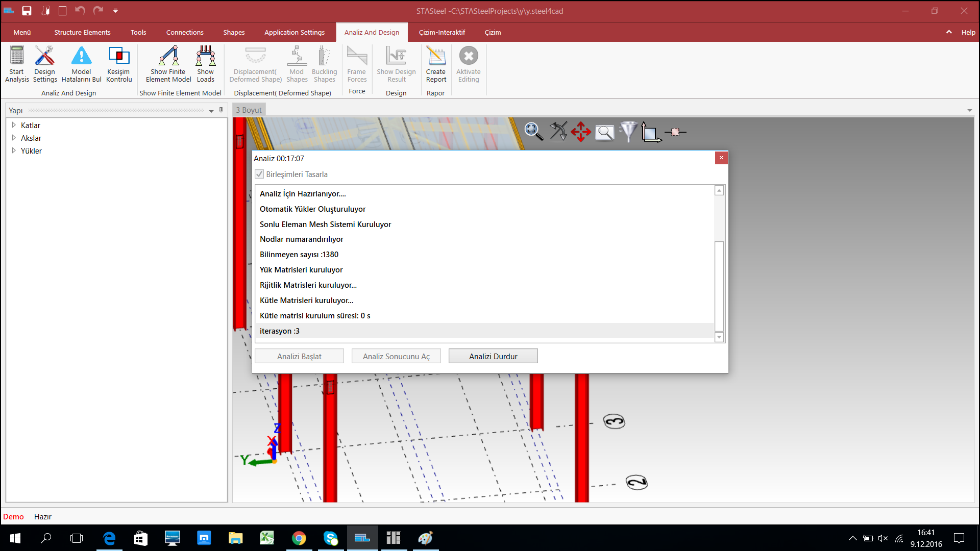Image resolution: width=980 pixels, height=551 pixels.
Task: Open the Structure Elements ribbon tab
Action: point(82,32)
